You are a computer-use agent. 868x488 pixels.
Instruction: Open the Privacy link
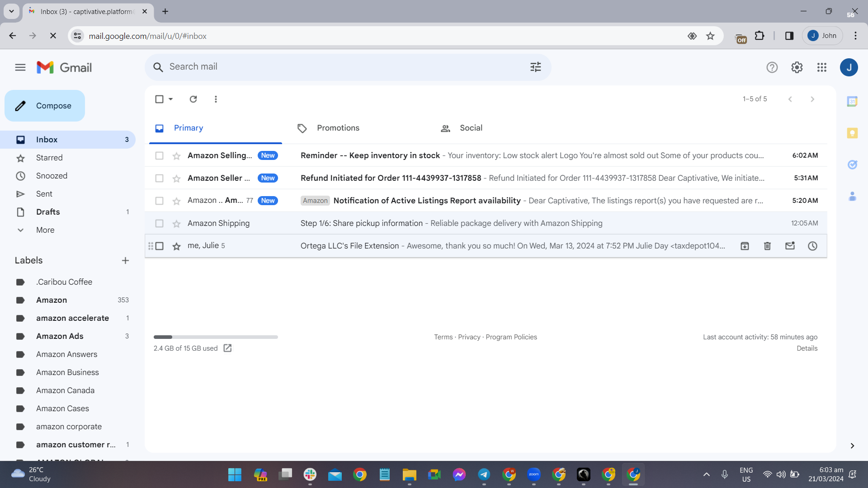[x=469, y=337]
